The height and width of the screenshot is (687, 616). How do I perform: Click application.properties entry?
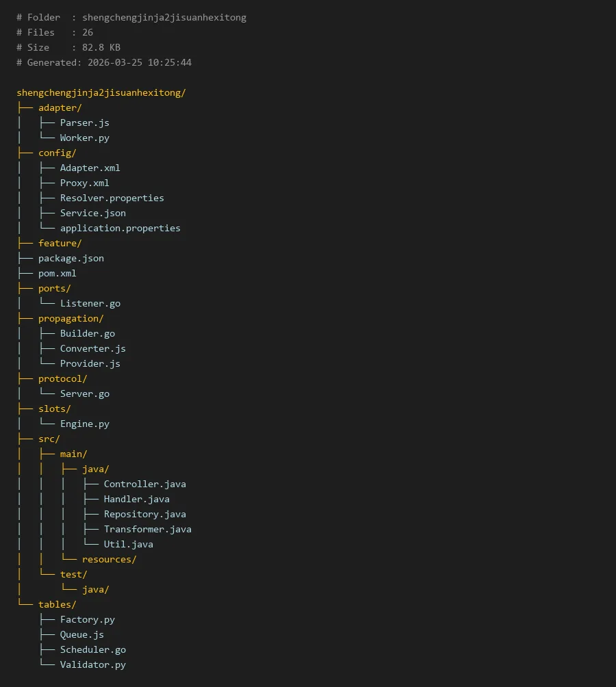coord(120,228)
